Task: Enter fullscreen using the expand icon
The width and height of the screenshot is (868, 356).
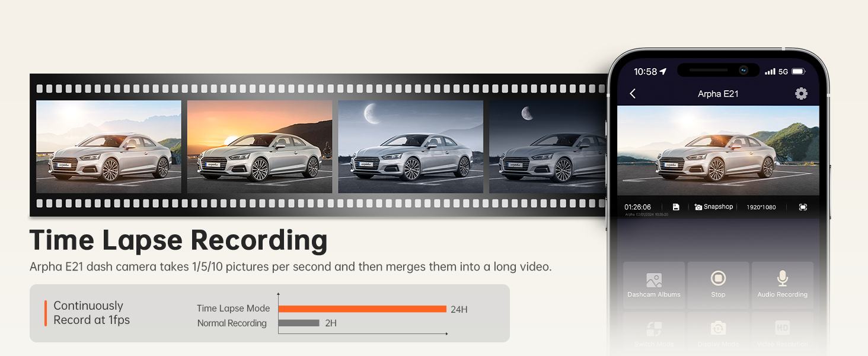Action: pyautogui.click(x=803, y=207)
